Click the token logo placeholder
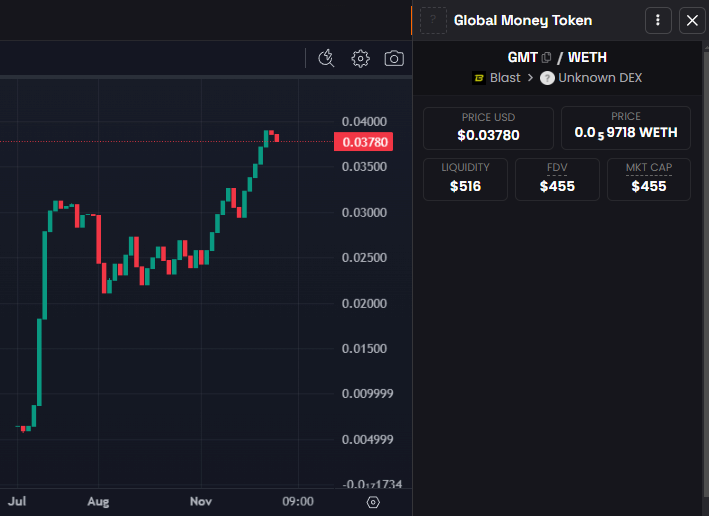Viewport: 709px width, 516px height. tap(433, 20)
